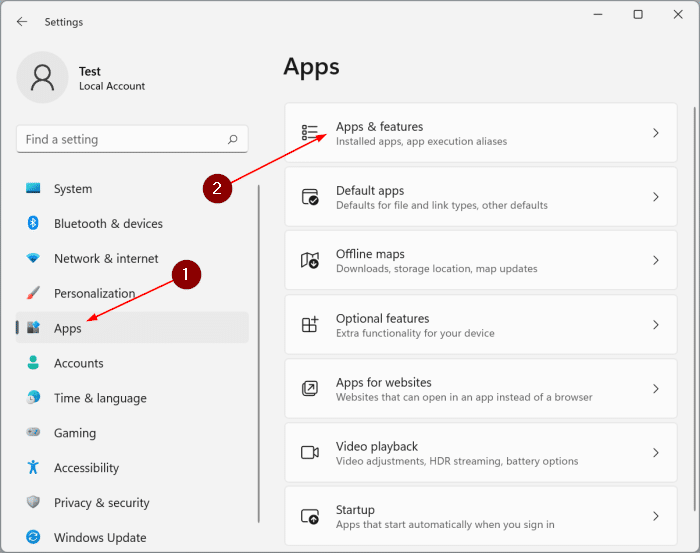700x553 pixels.
Task: Click the System monitor icon
Action: pos(33,188)
